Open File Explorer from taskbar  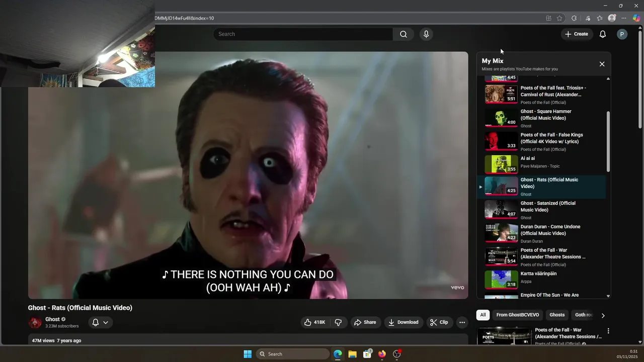(352, 354)
